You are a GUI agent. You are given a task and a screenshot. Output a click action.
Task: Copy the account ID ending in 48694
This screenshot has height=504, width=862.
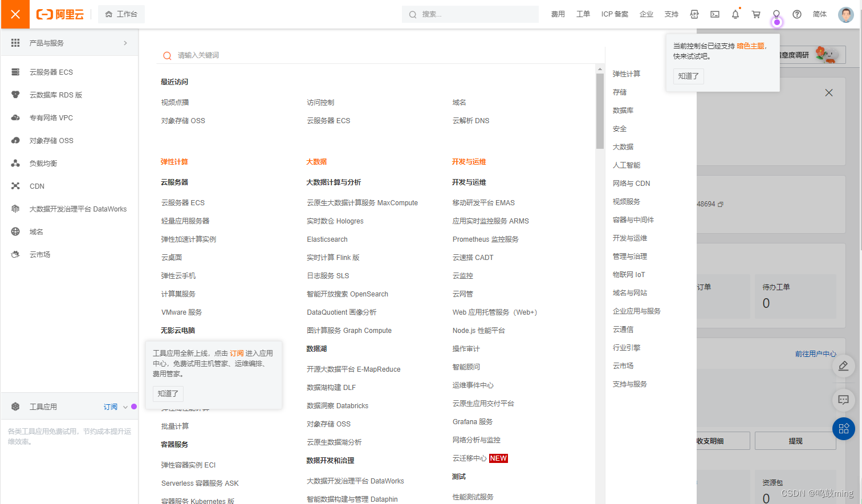721,204
